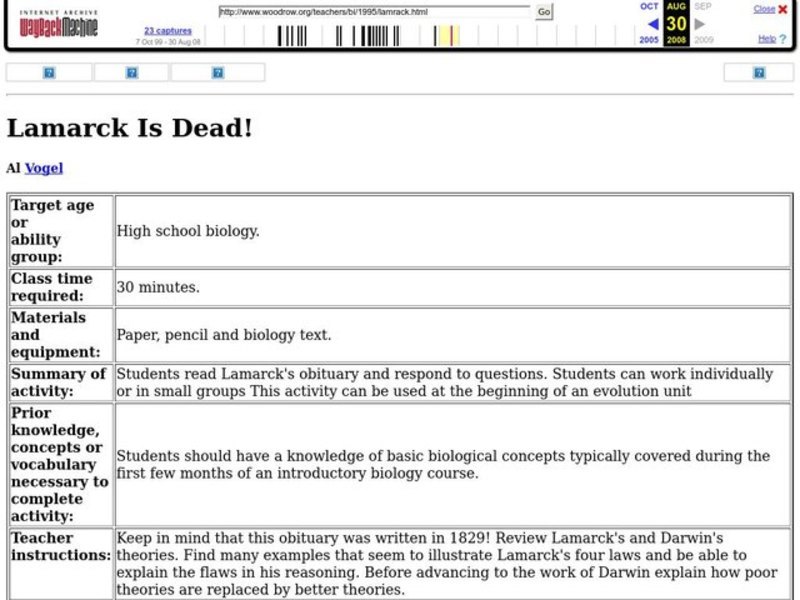The width and height of the screenshot is (800, 600).
Task: Click the third broken image placeholder icon
Action: coord(217,71)
